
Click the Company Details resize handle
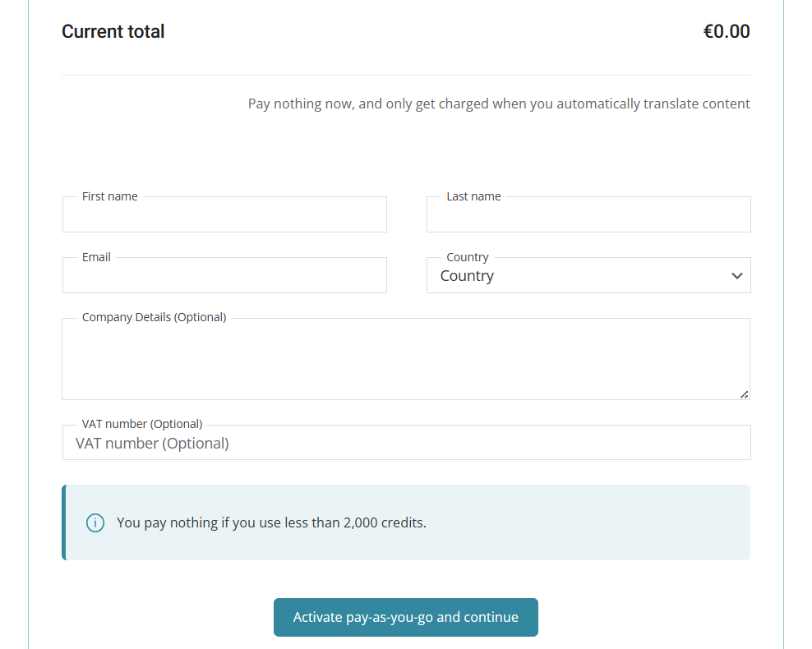(744, 394)
